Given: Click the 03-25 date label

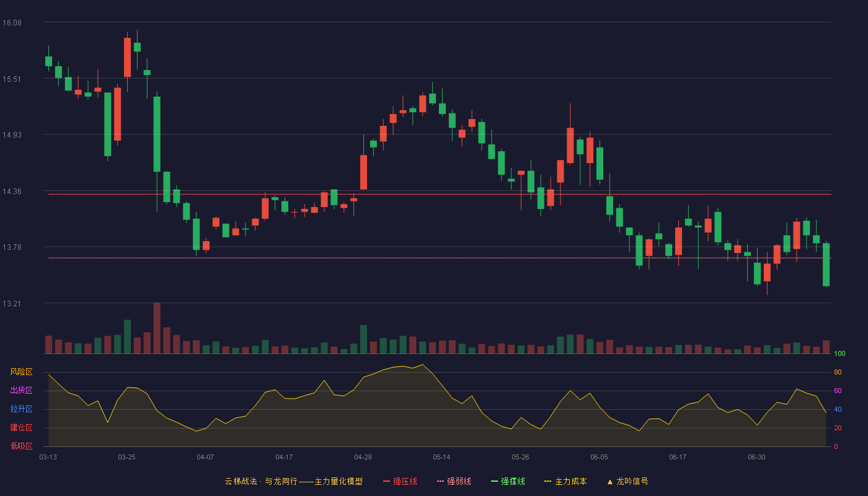Looking at the screenshot, I should point(126,457).
